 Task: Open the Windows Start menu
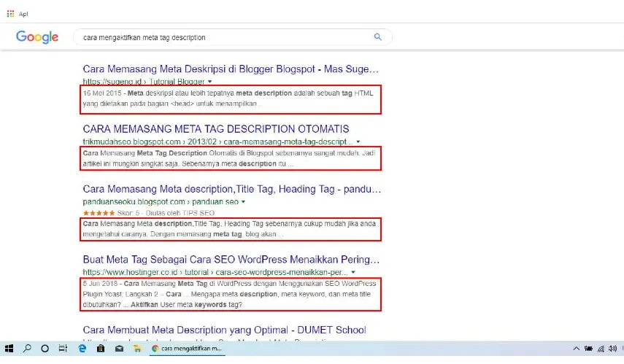point(9,349)
